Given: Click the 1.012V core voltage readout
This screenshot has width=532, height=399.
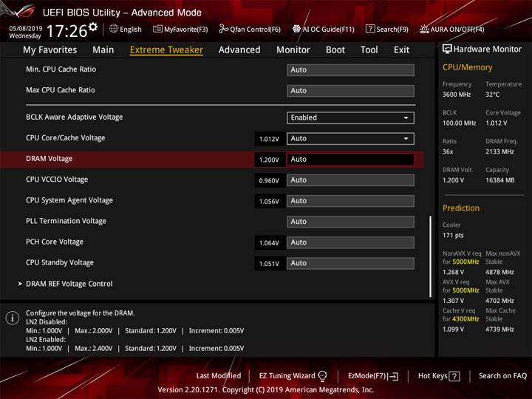Looking at the screenshot, I should click(270, 139).
